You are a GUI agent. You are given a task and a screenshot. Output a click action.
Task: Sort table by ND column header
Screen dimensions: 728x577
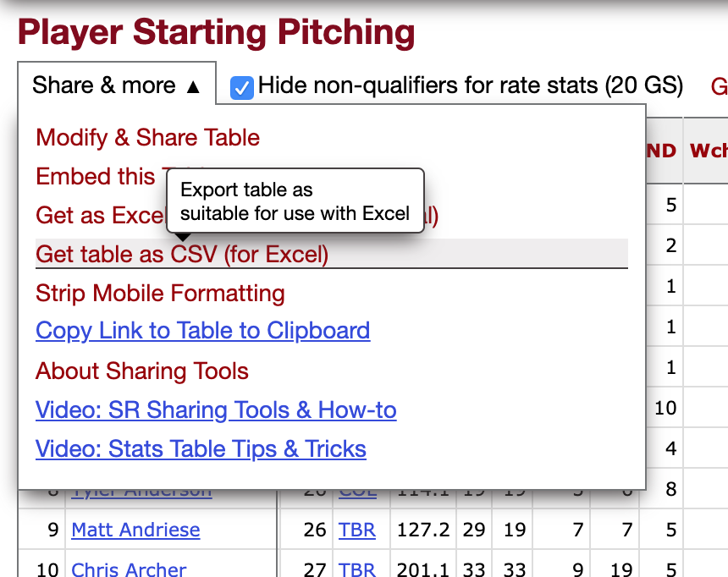click(661, 151)
